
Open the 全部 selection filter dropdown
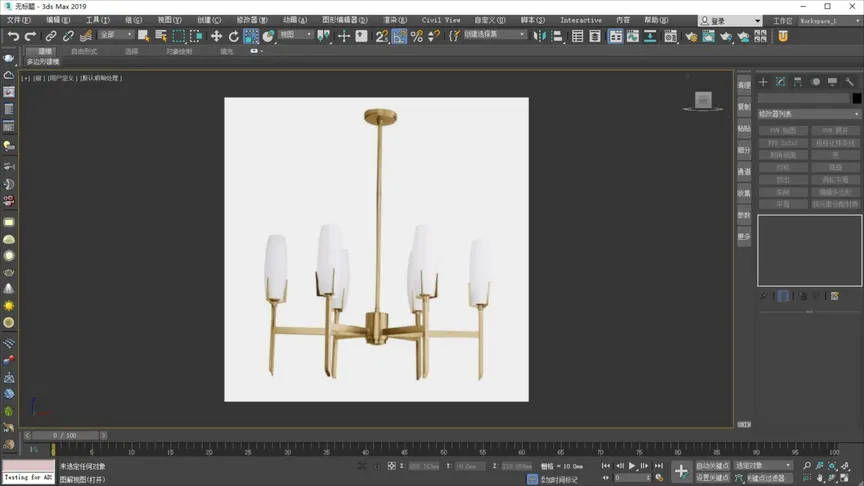115,35
